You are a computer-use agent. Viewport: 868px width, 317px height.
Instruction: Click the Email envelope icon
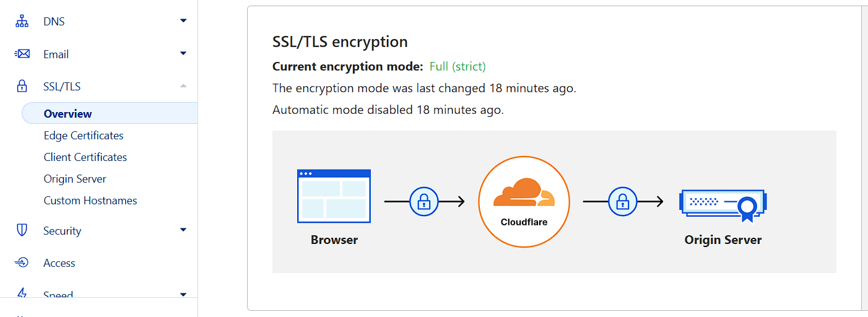22,54
